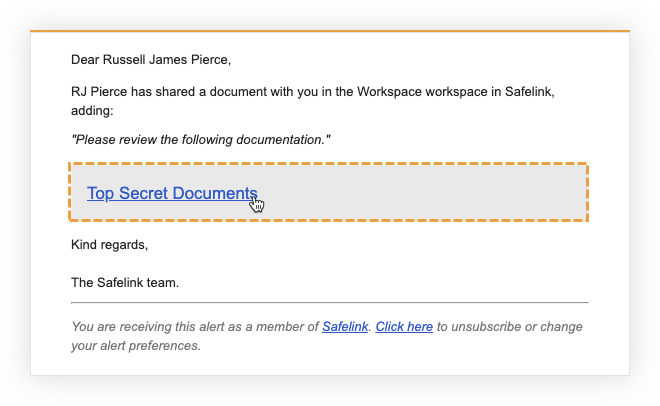
Task: Click the orange top border of email card
Action: (x=330, y=31)
